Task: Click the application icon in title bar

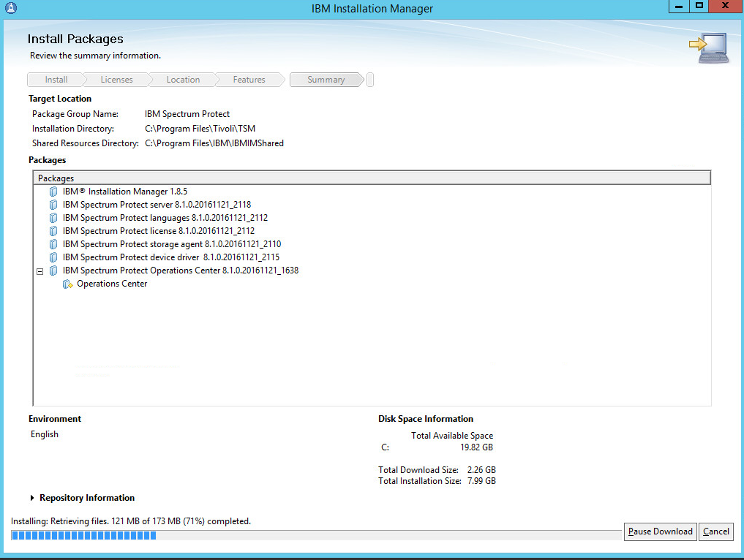Action: [x=10, y=8]
